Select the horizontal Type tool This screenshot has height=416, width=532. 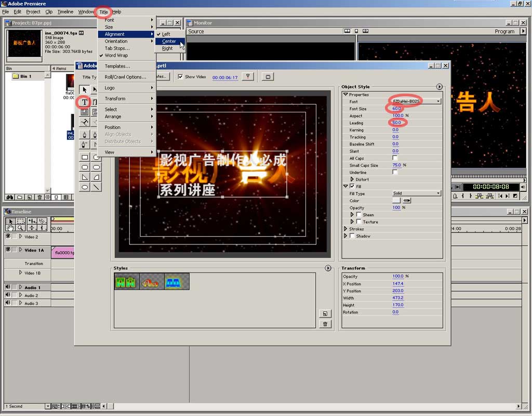click(84, 102)
